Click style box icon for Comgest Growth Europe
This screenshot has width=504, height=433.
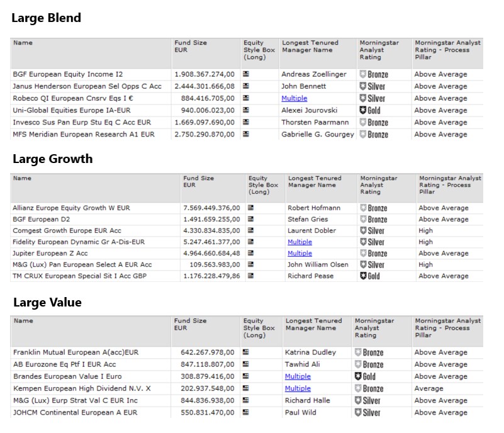coord(250,231)
